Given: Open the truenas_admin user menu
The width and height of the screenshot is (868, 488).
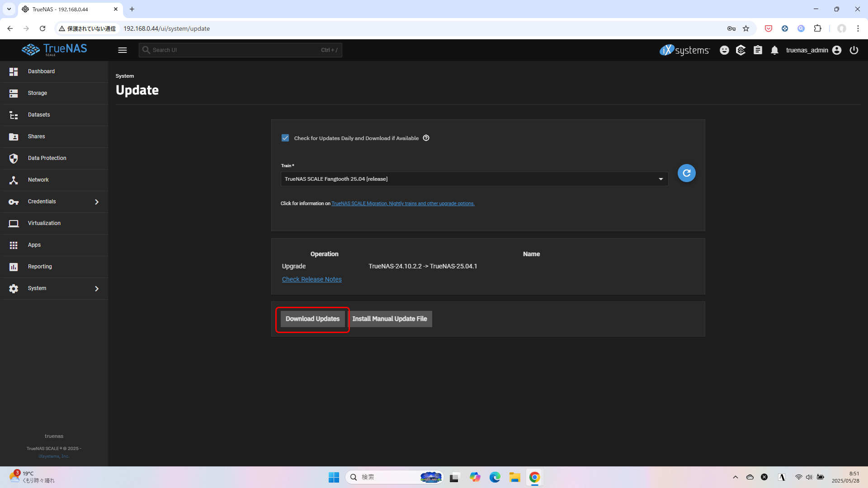Looking at the screenshot, I should tap(814, 50).
